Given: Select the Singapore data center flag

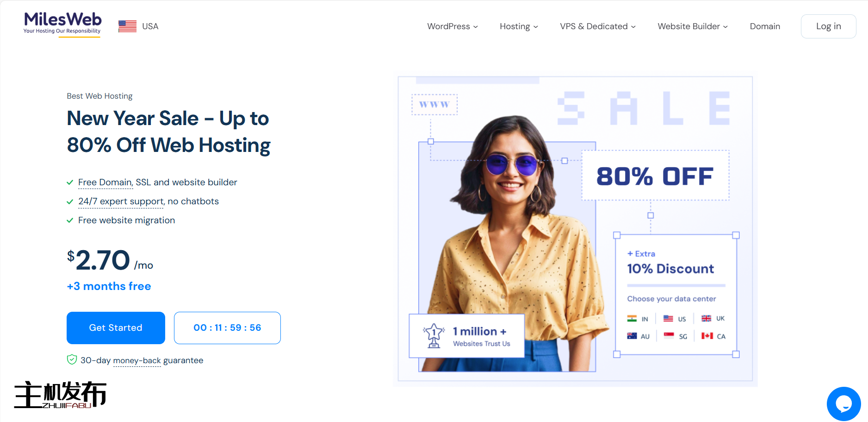Looking at the screenshot, I should 669,336.
